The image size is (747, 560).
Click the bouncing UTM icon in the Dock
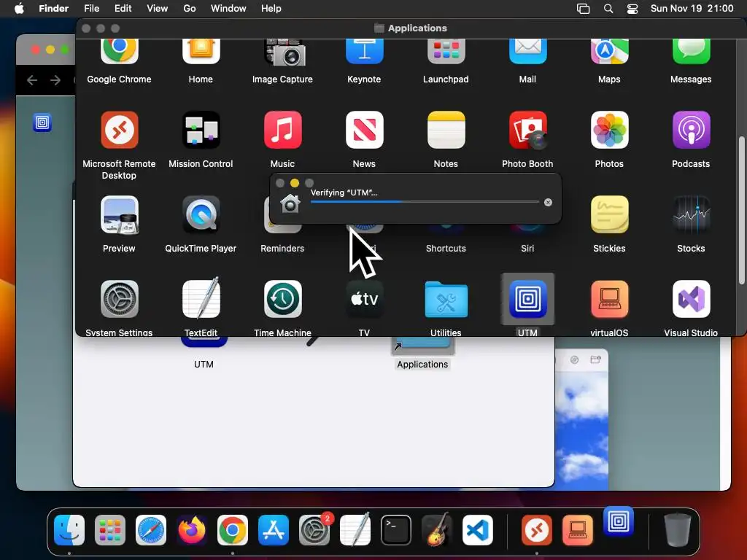[x=619, y=521]
